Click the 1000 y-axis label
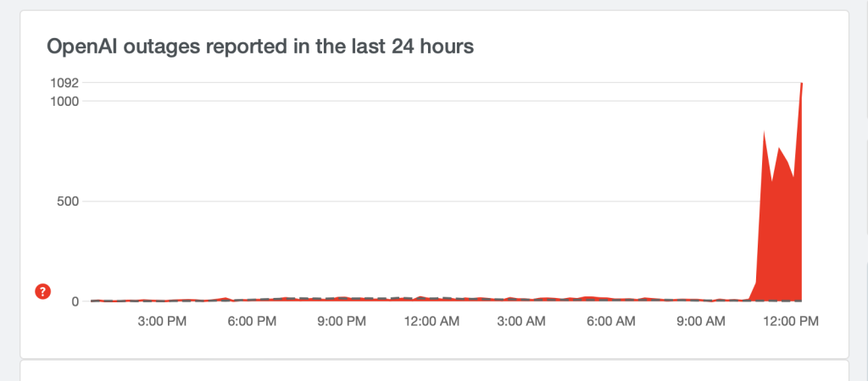868x381 pixels. click(64, 101)
